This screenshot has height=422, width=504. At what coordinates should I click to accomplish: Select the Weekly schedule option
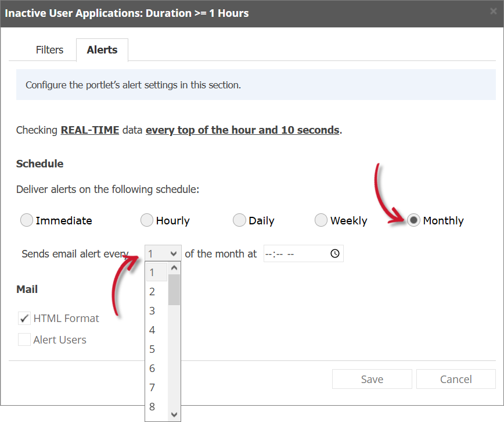click(x=321, y=220)
